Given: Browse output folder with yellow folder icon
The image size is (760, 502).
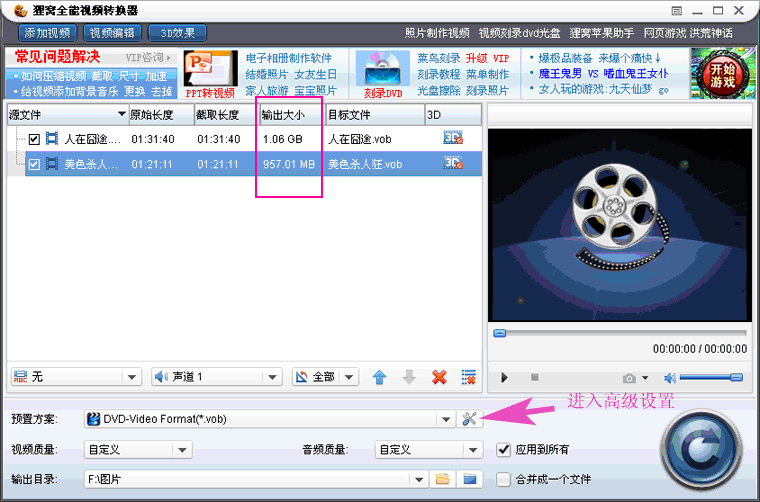Looking at the screenshot, I should coord(443,479).
